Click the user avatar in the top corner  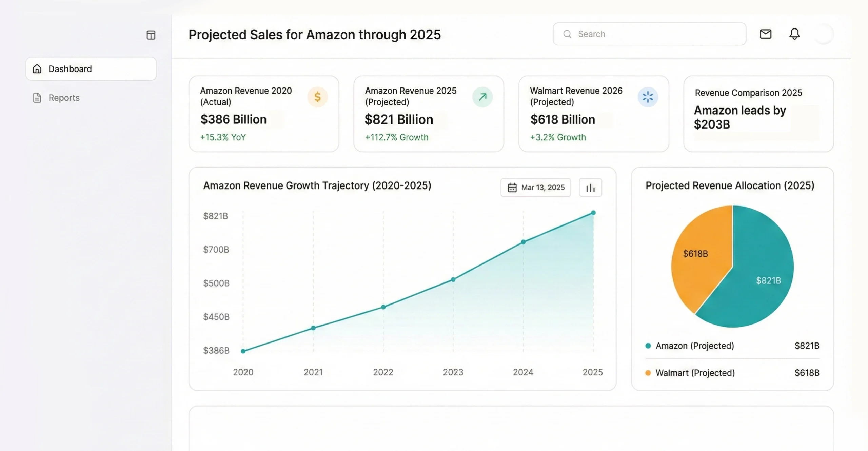click(824, 34)
